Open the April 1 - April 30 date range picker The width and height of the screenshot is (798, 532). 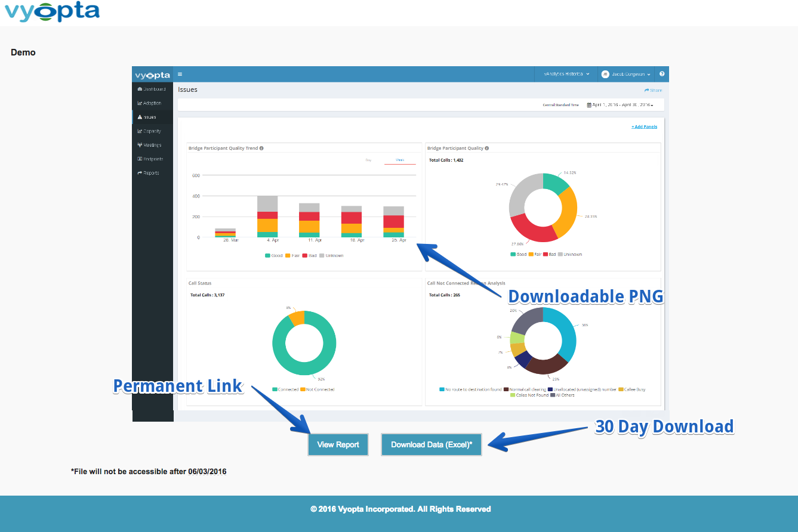coord(620,105)
